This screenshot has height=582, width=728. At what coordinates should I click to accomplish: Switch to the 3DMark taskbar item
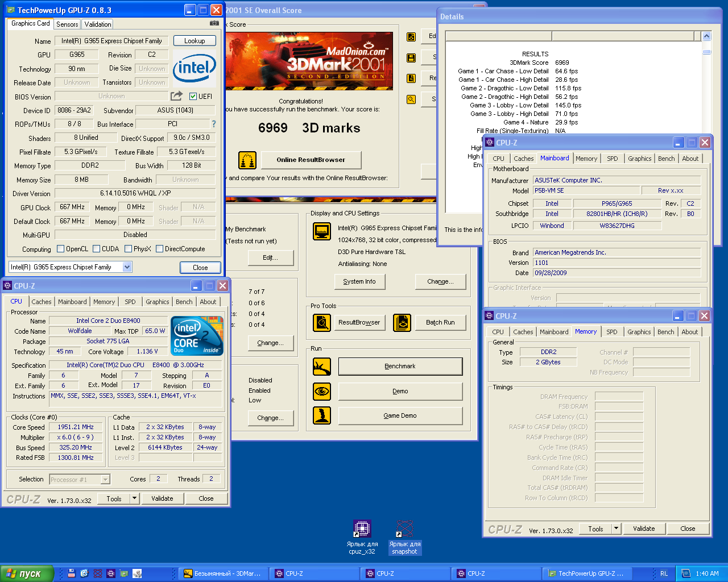pyautogui.click(x=224, y=573)
